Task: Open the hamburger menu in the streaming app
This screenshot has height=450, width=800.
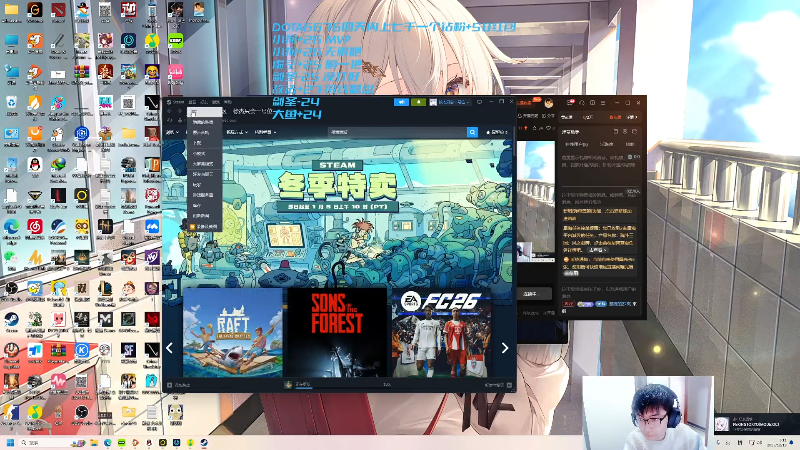Action: [x=603, y=103]
